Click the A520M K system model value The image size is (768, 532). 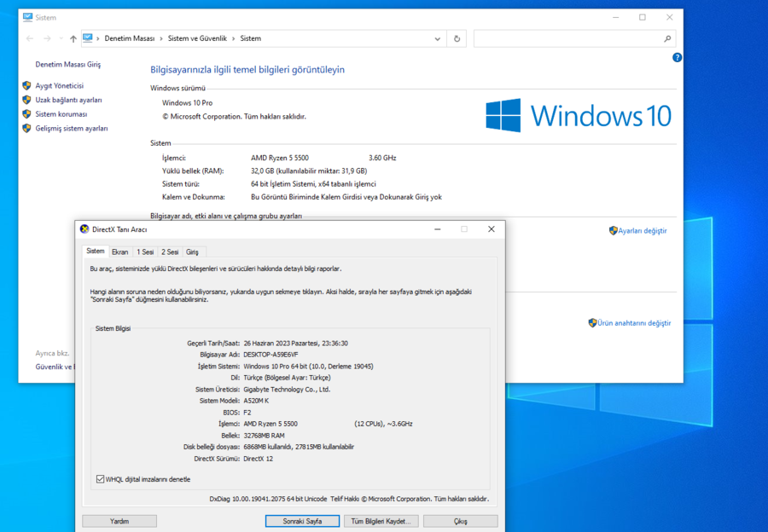click(x=256, y=401)
